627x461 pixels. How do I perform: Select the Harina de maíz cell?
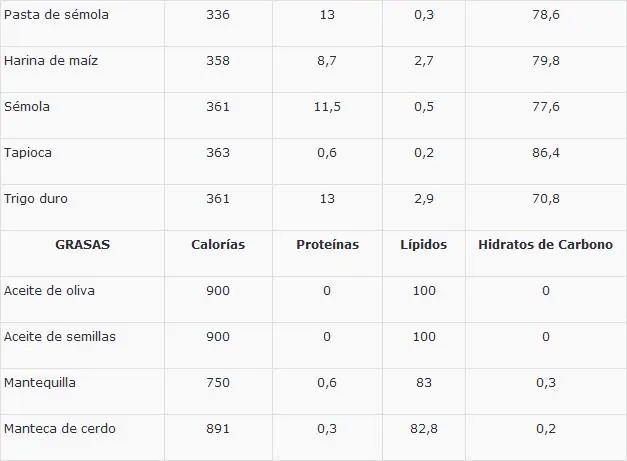pos(51,61)
